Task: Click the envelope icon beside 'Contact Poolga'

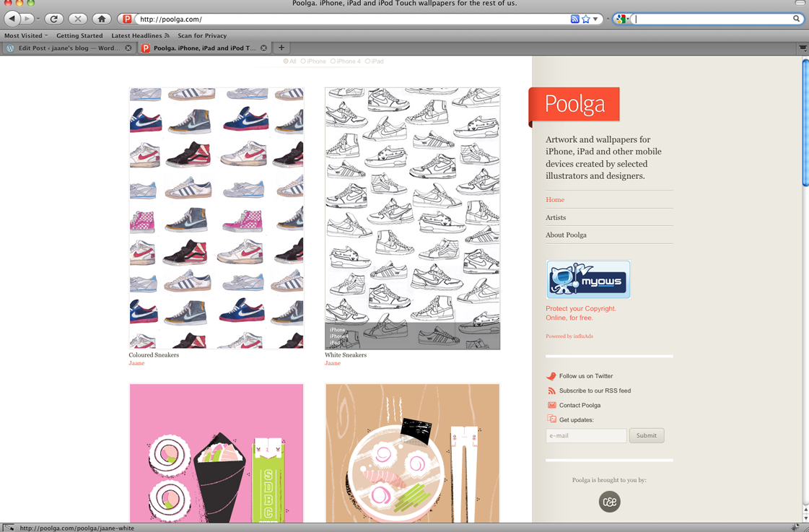Action: coord(551,405)
